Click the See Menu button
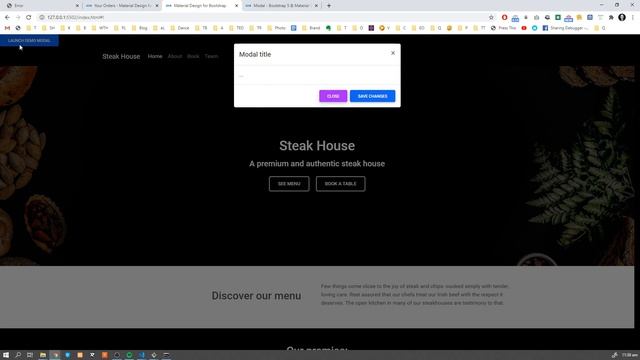The width and height of the screenshot is (640, 360). click(x=289, y=184)
